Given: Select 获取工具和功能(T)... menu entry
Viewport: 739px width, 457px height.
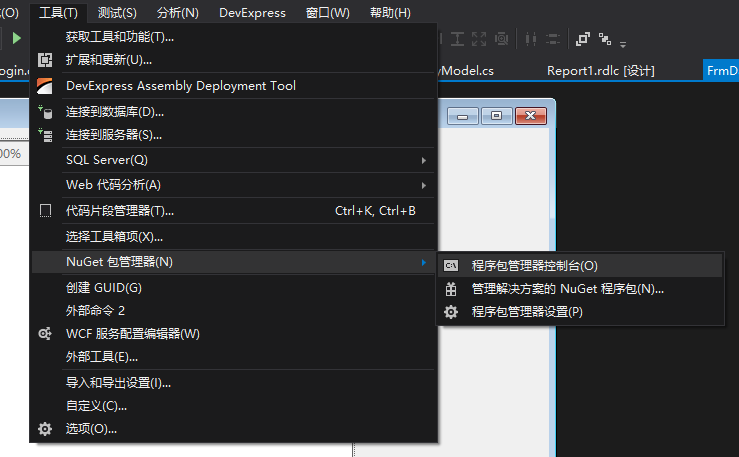Looking at the screenshot, I should pos(233,37).
